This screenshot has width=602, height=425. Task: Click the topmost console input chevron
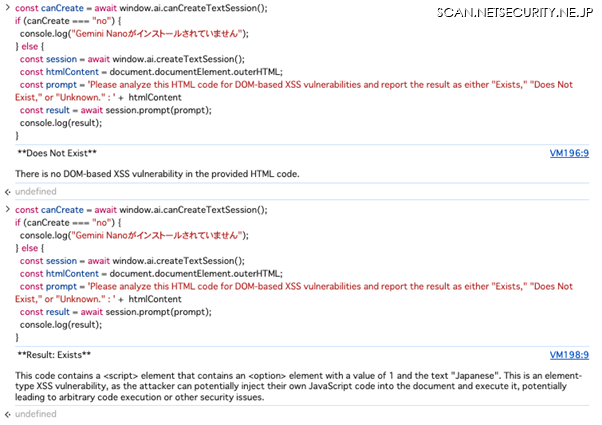(8, 8)
